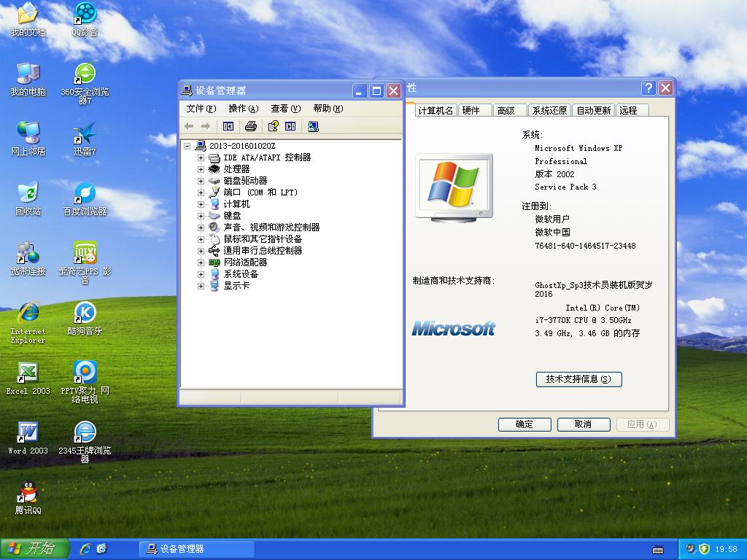Image resolution: width=747 pixels, height=560 pixels.
Task: Expand the 网络适配器 node
Action: pos(201,262)
